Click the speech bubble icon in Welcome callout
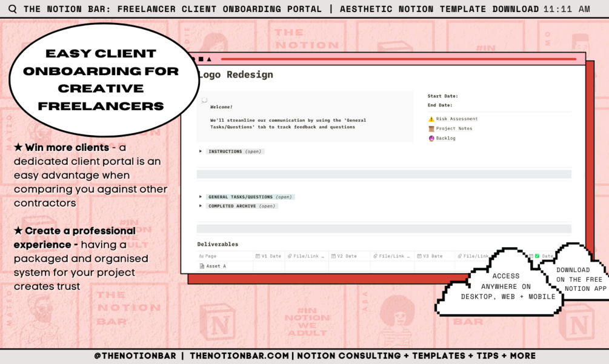This screenshot has width=609, height=364. (204, 100)
